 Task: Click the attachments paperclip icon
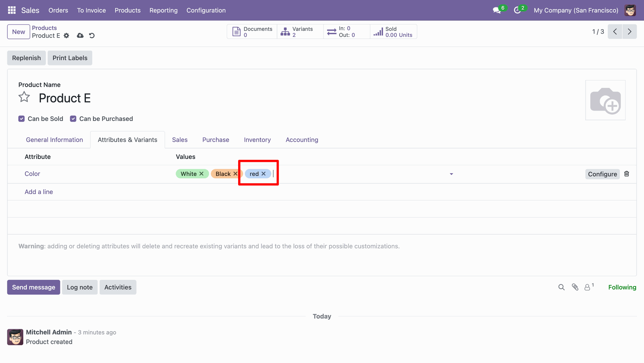click(575, 287)
